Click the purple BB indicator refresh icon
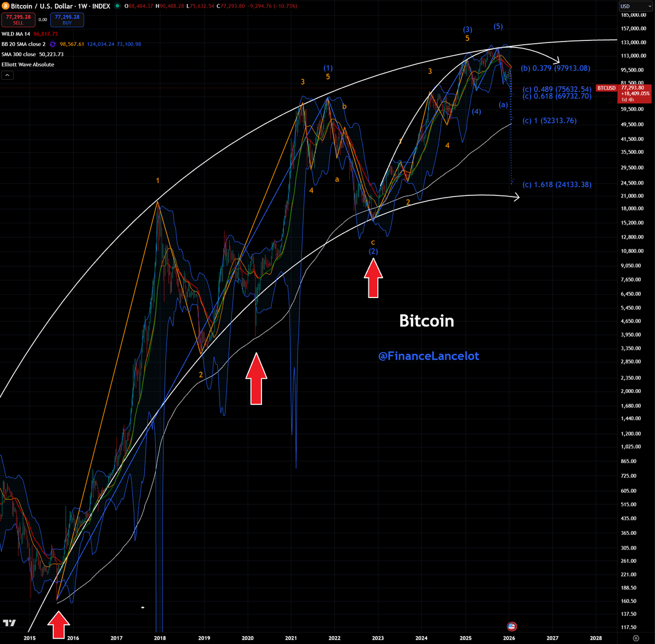This screenshot has height=644, width=655. tap(53, 44)
